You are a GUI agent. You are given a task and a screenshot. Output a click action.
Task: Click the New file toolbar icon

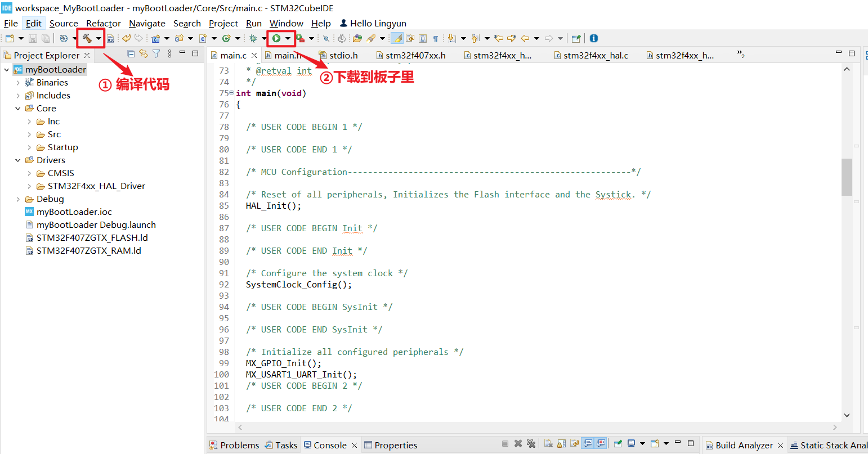click(10, 38)
